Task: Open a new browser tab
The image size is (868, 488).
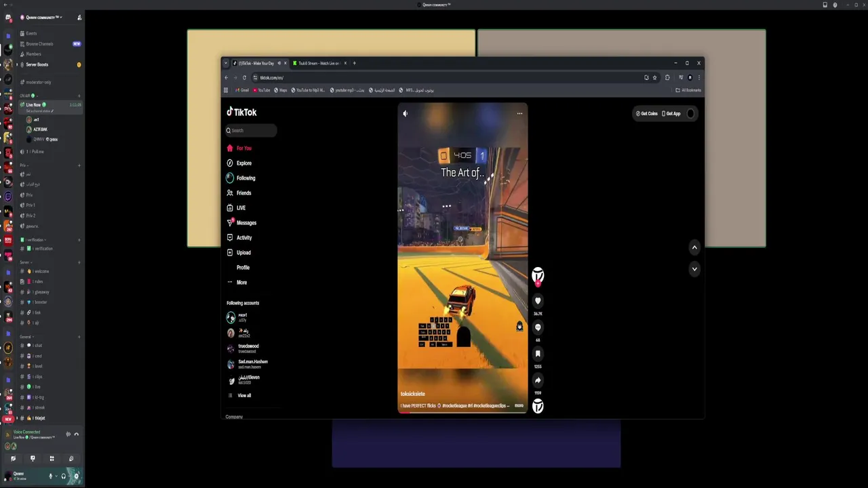Action: [354, 63]
